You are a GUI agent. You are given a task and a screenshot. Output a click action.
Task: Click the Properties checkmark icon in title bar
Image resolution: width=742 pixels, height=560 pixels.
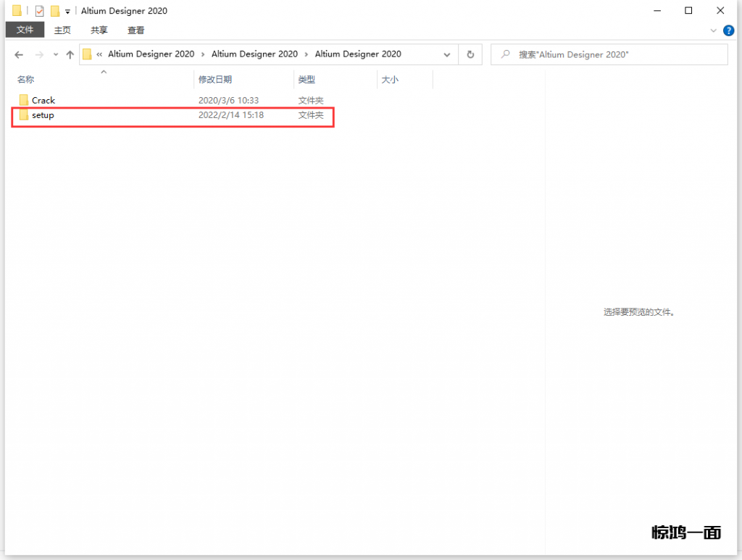click(x=39, y=11)
